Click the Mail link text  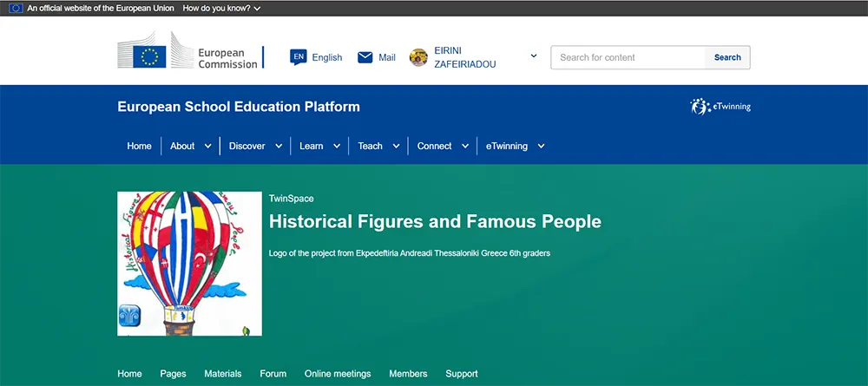point(387,57)
